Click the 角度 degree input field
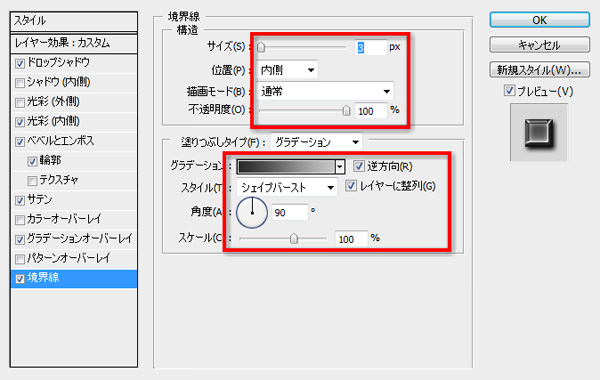This screenshot has height=380, width=600. tap(290, 212)
